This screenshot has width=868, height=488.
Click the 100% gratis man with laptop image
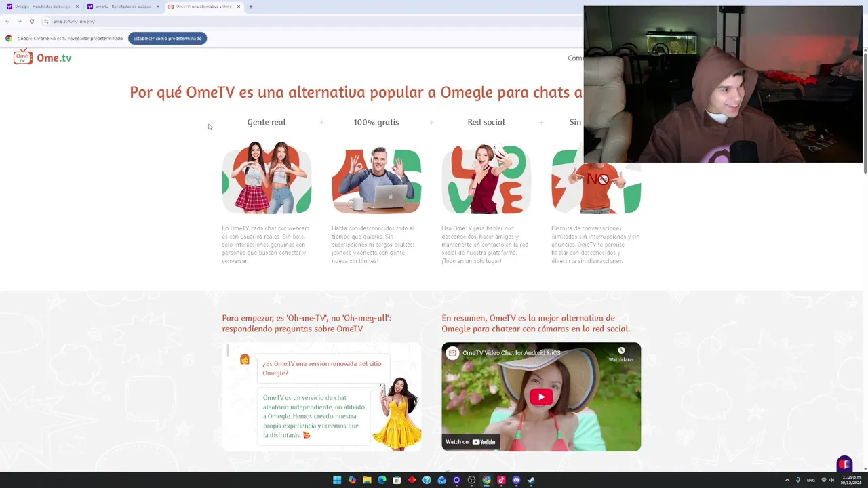(x=376, y=180)
